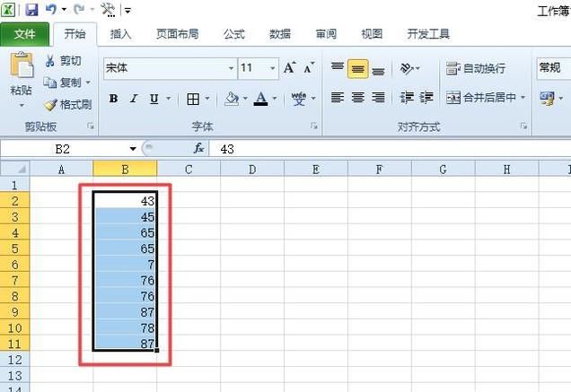Open the 合并后居中 dropdown arrow
571x392 pixels.
coord(523,98)
